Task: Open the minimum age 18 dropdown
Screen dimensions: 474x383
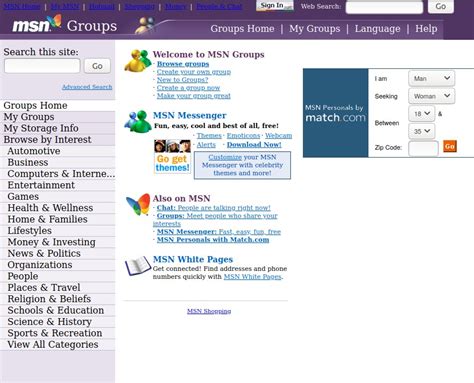Action: coord(421,114)
